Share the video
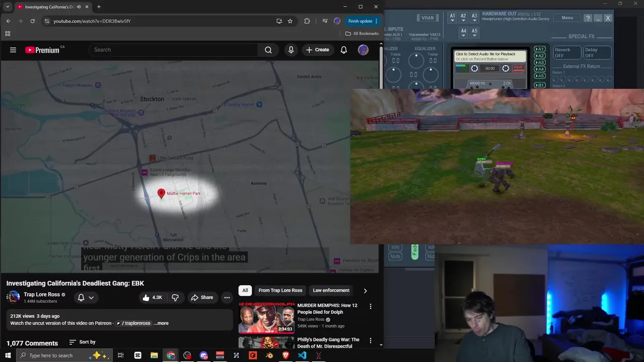This screenshot has width=644, height=362. (x=202, y=298)
